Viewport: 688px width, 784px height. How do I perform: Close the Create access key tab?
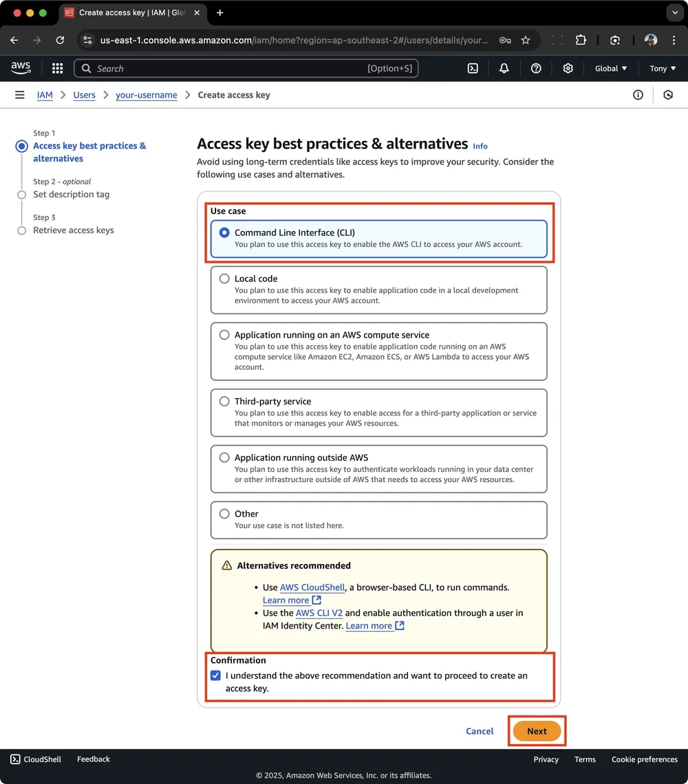(x=197, y=12)
